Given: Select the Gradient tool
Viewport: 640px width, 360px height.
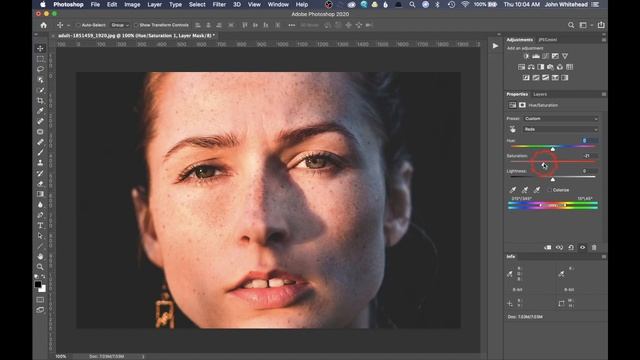Looking at the screenshot, I should point(40,194).
